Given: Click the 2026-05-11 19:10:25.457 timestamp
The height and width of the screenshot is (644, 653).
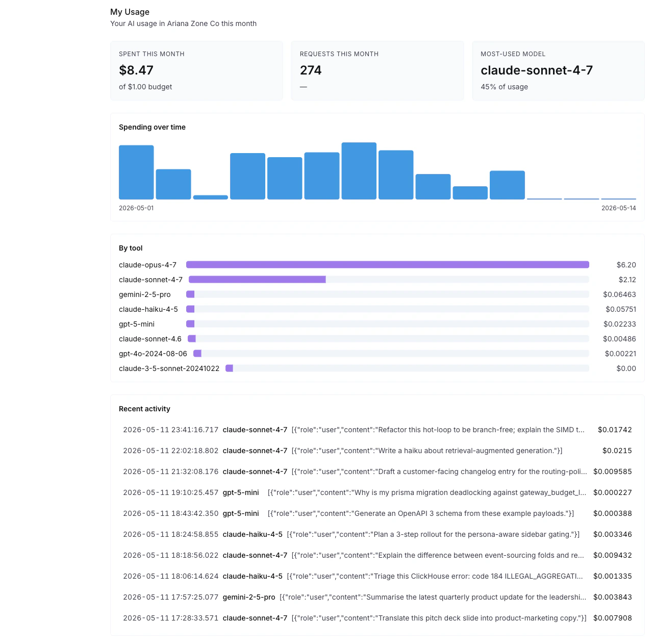Looking at the screenshot, I should point(171,492).
